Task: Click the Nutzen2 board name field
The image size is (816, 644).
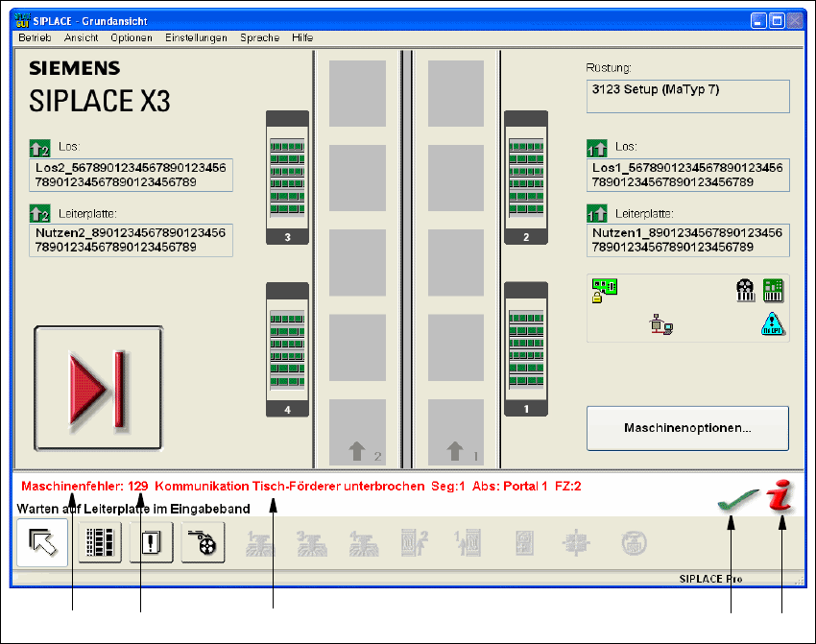Action: (132, 240)
